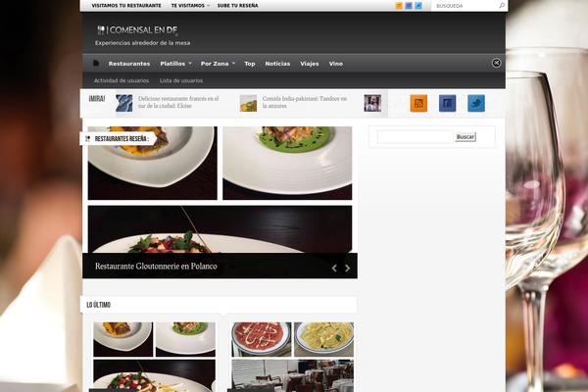This screenshot has height=392, width=588.
Task: Click Sube tu reseña link
Action: pos(237,6)
